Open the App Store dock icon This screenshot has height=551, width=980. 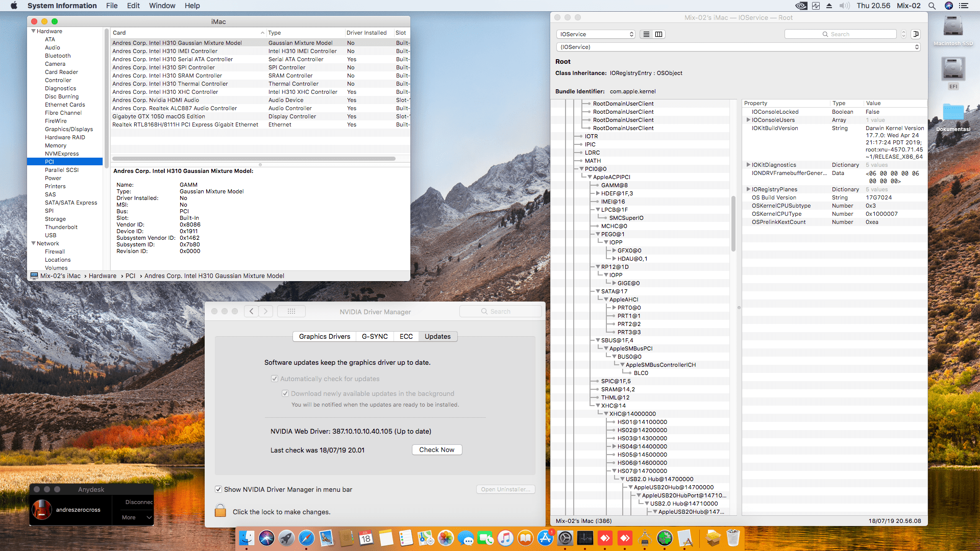click(545, 538)
